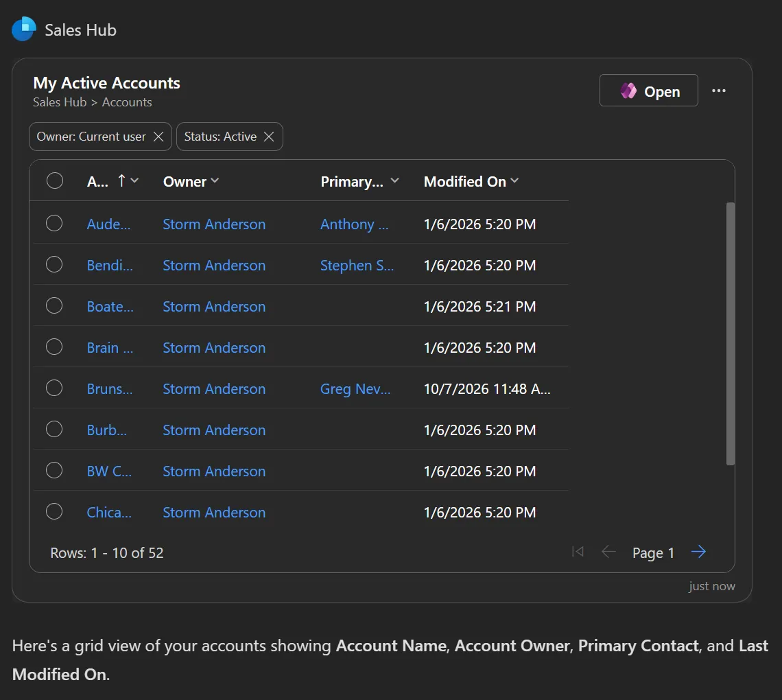The image size is (782, 700).
Task: Remove the Status: Active filter chip
Action: 269,137
